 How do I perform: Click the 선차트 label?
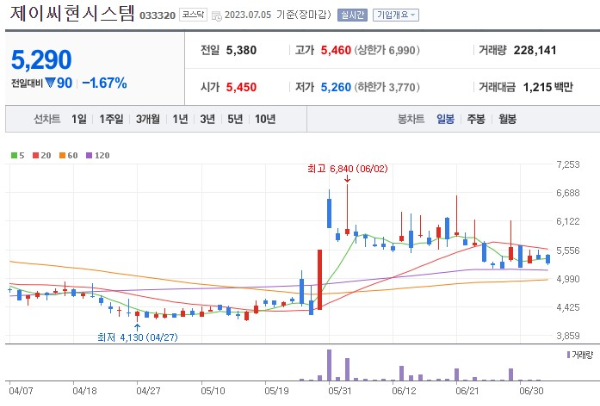click(x=47, y=119)
